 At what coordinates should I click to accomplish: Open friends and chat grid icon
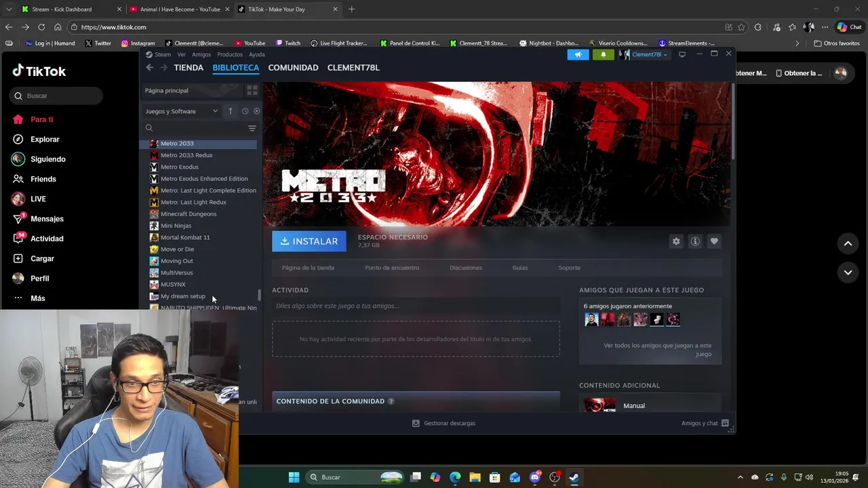(725, 423)
